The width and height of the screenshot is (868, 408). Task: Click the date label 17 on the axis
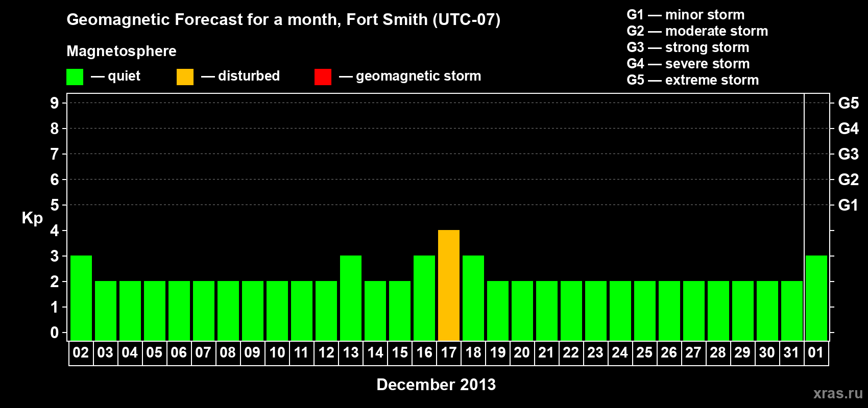(x=449, y=352)
